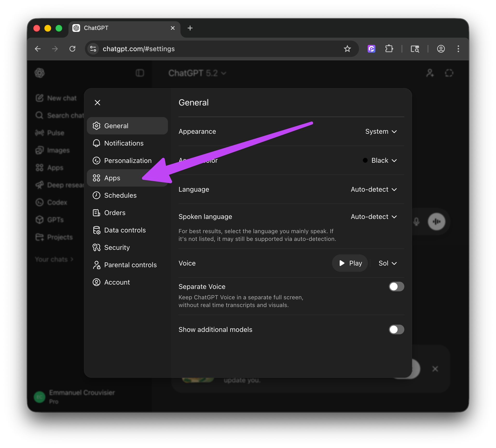Viewport: 496px width, 448px height.
Task: Open the browser extensions puzzle icon
Action: tap(389, 49)
